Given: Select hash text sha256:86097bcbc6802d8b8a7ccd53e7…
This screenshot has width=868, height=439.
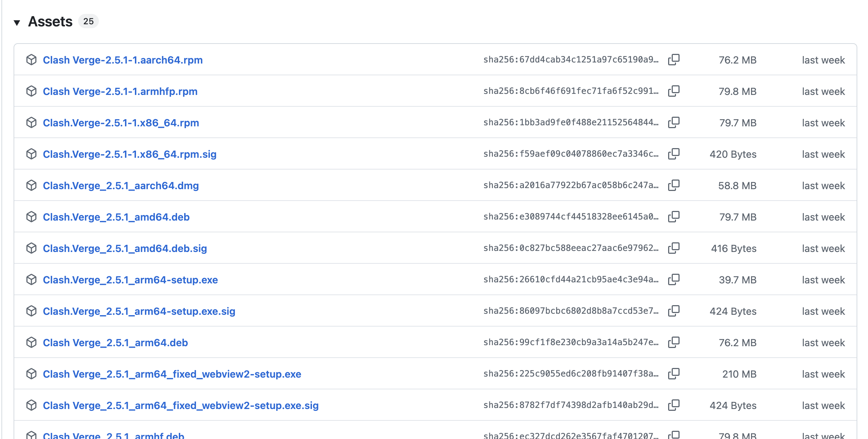Looking at the screenshot, I should tap(571, 311).
